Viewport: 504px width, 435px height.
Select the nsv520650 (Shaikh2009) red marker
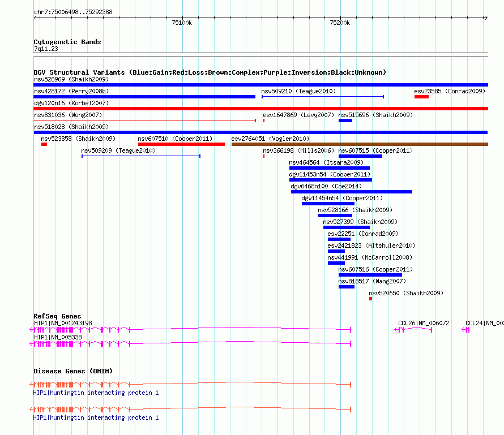click(370, 299)
